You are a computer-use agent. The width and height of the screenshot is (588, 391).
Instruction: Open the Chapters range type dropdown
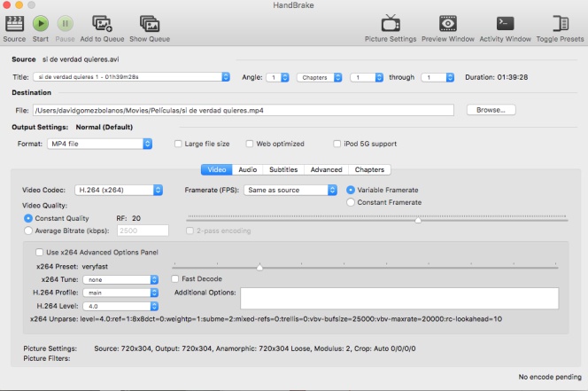point(319,77)
